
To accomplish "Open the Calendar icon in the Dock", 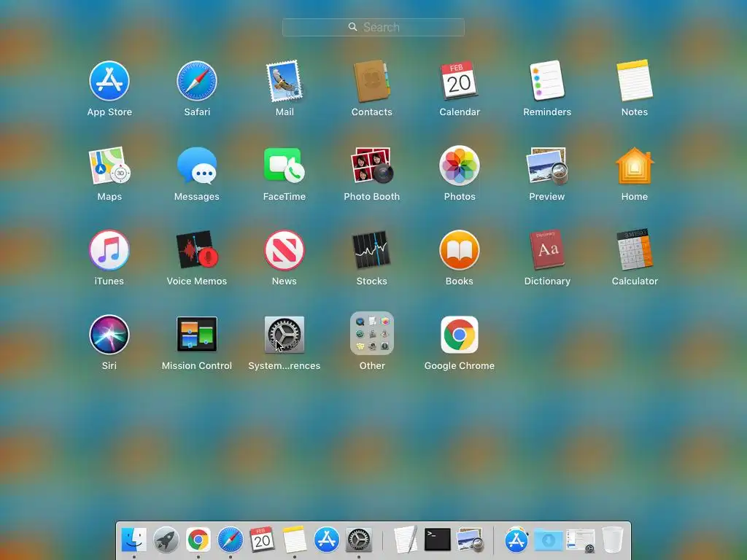I will click(262, 540).
